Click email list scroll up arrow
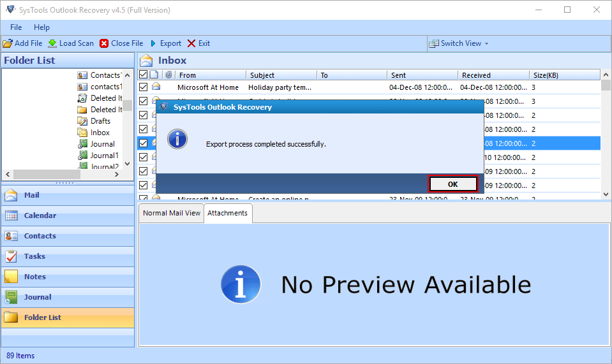The width and height of the screenshot is (612, 364). pos(606,75)
